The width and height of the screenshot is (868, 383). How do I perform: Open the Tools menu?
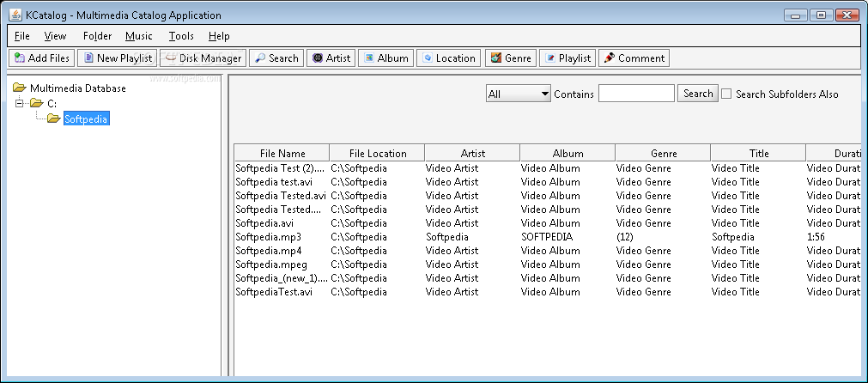(x=181, y=36)
